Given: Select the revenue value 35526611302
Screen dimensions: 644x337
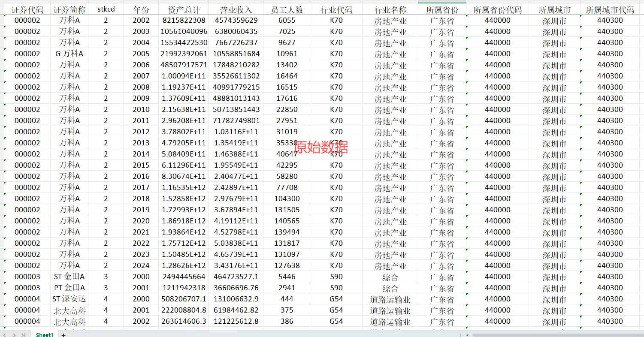Looking at the screenshot, I should click(x=236, y=76).
